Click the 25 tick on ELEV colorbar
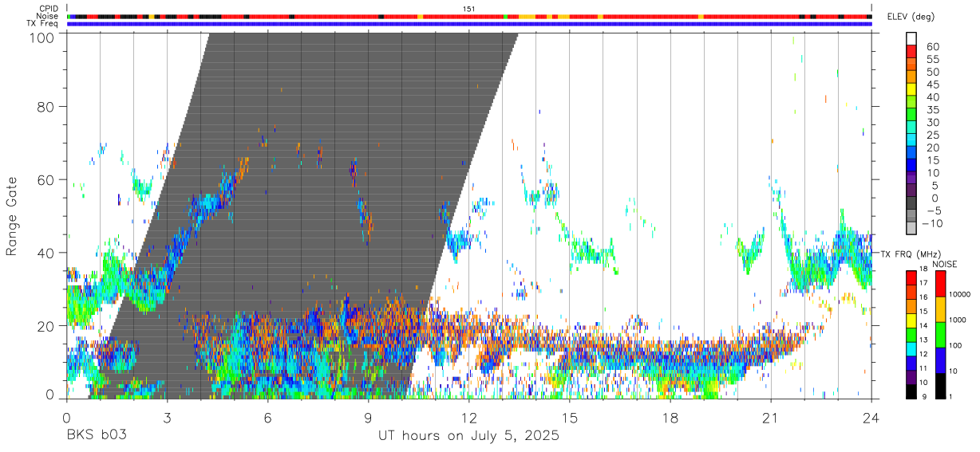Image resolution: width=980 pixels, height=452 pixels. 932,135
